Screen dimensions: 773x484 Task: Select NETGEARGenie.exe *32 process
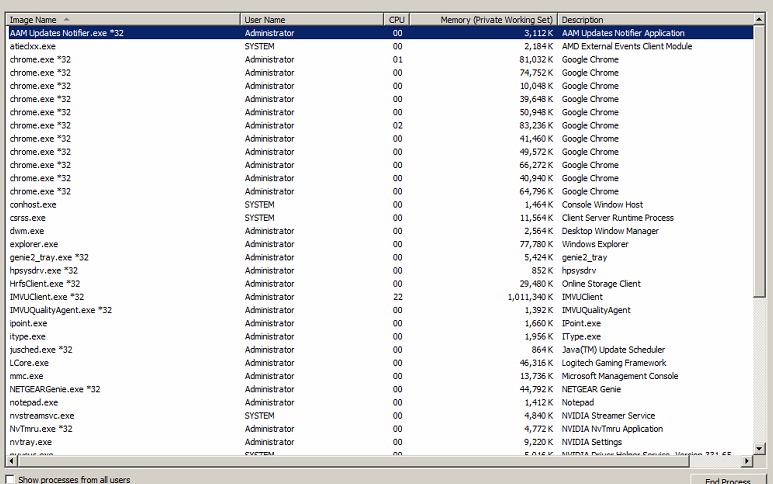380,389
